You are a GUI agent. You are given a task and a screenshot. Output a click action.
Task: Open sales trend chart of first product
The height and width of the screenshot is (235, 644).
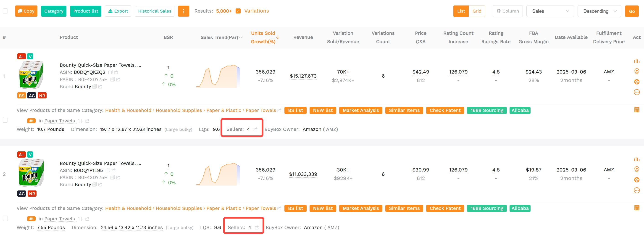218,76
